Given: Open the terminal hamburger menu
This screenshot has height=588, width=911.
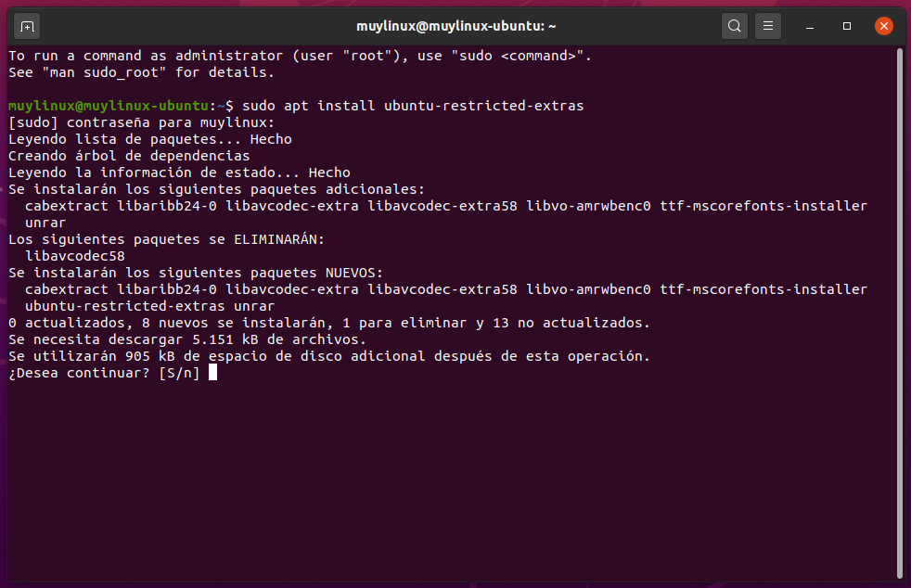Looking at the screenshot, I should click(x=768, y=26).
